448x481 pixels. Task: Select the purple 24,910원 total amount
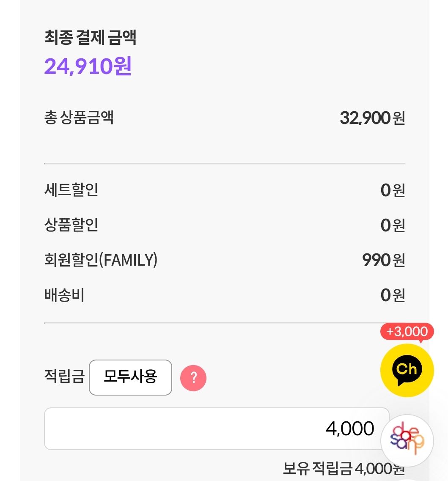click(x=88, y=66)
